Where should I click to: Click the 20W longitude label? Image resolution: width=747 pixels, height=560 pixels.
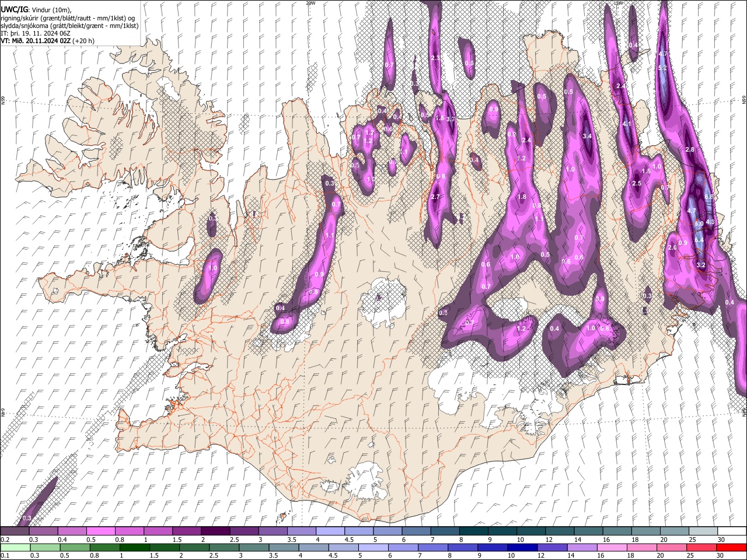coord(311,3)
